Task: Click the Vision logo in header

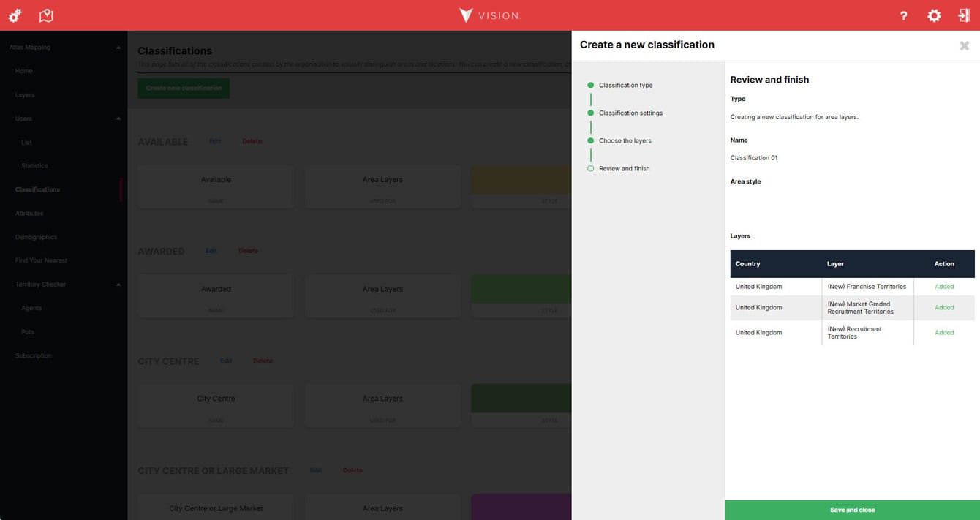Action: (489, 15)
